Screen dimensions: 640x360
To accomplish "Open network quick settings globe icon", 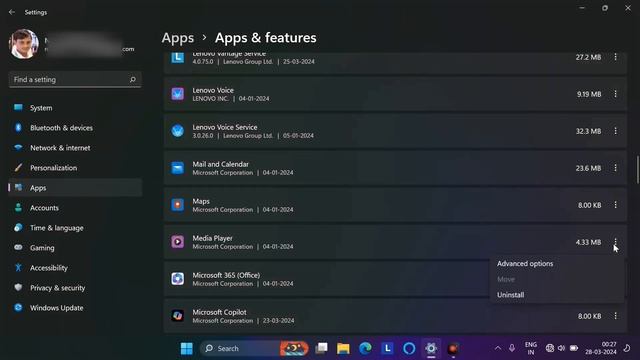I will [550, 348].
